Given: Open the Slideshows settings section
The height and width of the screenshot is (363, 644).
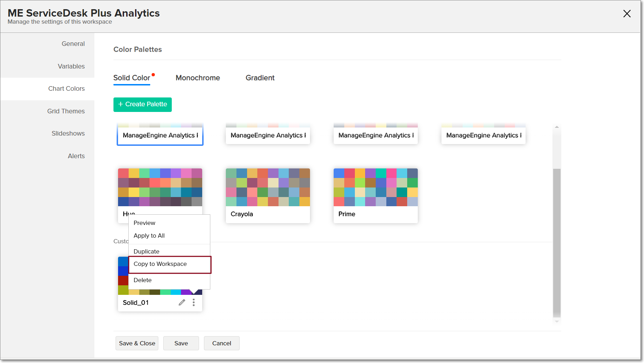Looking at the screenshot, I should [x=68, y=133].
